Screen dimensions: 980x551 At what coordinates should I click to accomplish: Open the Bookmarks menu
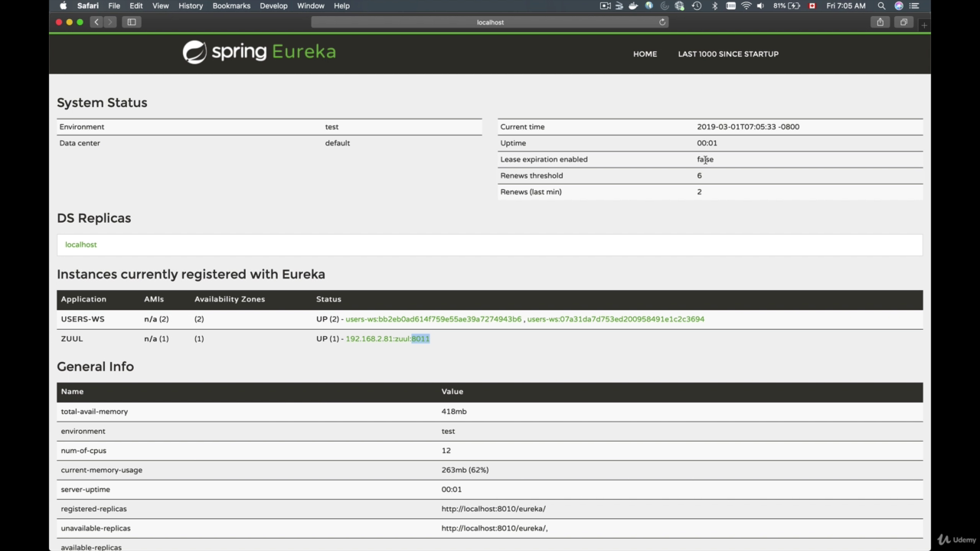tap(231, 5)
